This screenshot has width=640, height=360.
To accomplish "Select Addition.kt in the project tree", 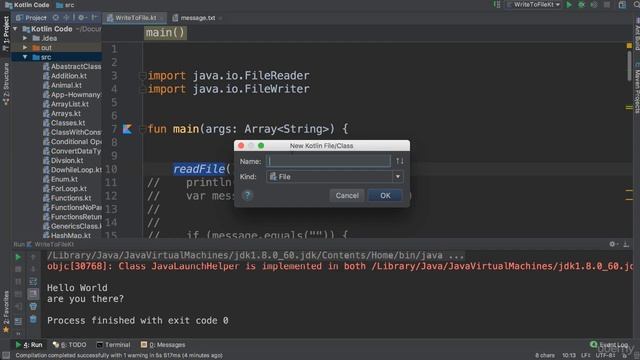I will (x=69, y=76).
